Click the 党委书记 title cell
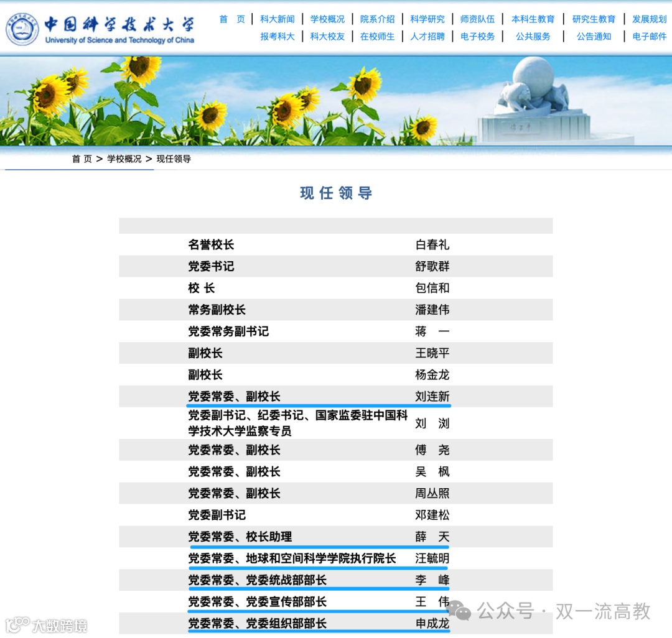 [x=211, y=266]
